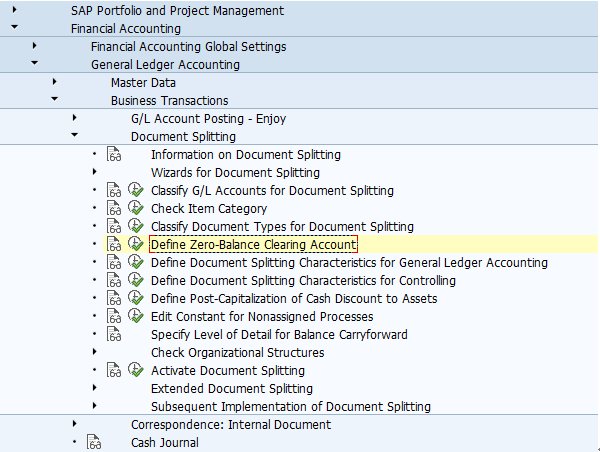Click SAP Portfolio and Project Management text

[x=178, y=11]
